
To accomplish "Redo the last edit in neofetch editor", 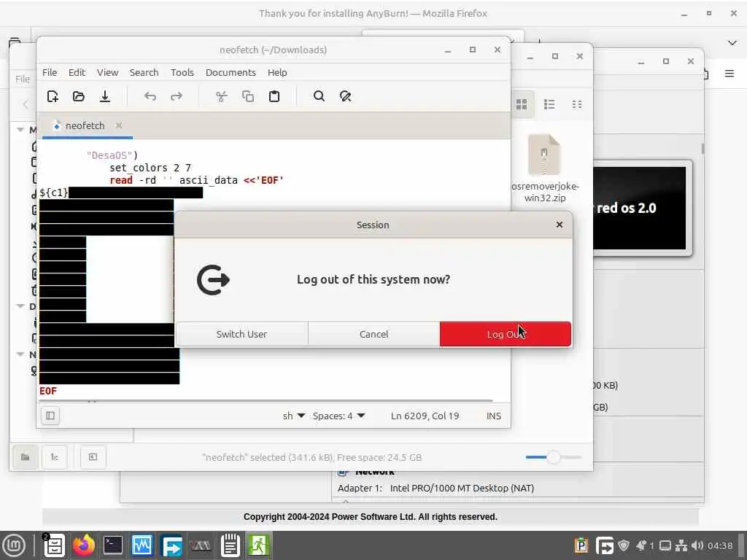I will pyautogui.click(x=177, y=97).
